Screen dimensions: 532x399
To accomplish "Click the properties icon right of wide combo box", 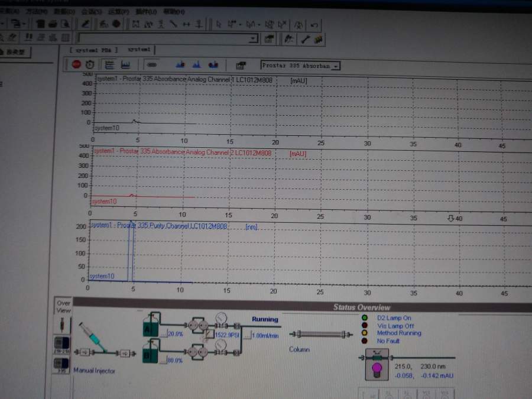I will point(269,39).
